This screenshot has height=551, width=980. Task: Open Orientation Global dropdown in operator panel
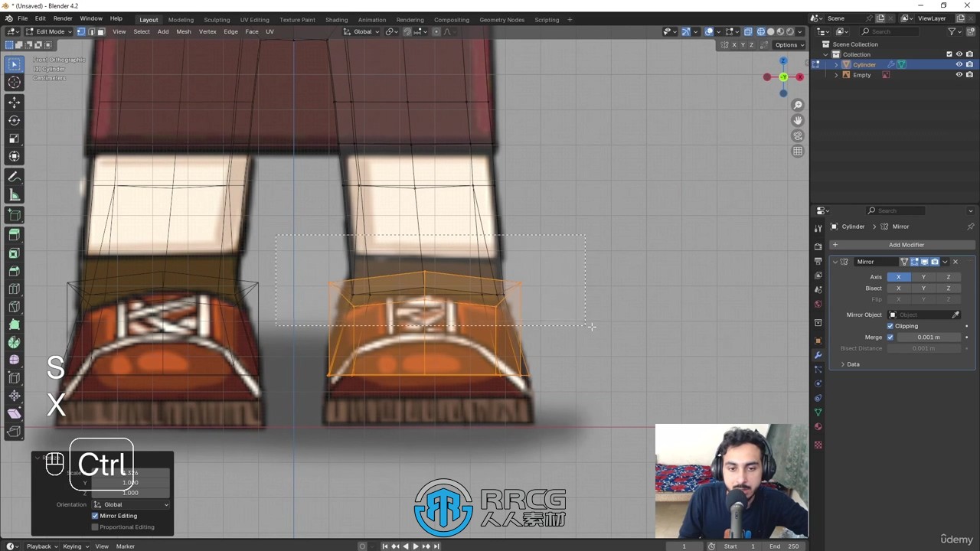(x=131, y=504)
